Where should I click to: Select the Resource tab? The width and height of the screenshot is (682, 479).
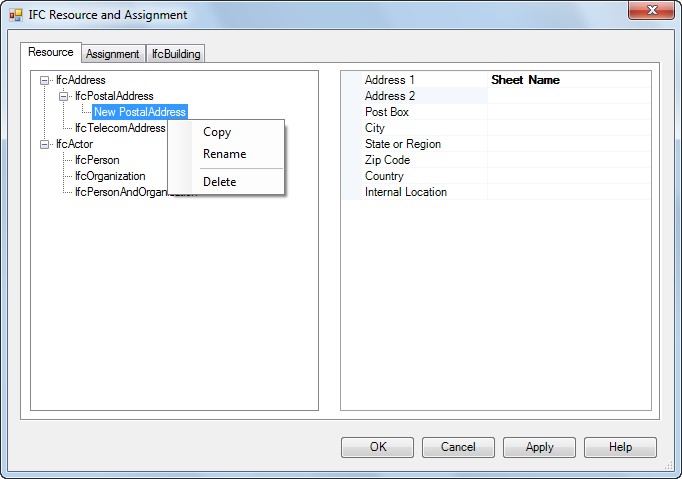pos(51,52)
